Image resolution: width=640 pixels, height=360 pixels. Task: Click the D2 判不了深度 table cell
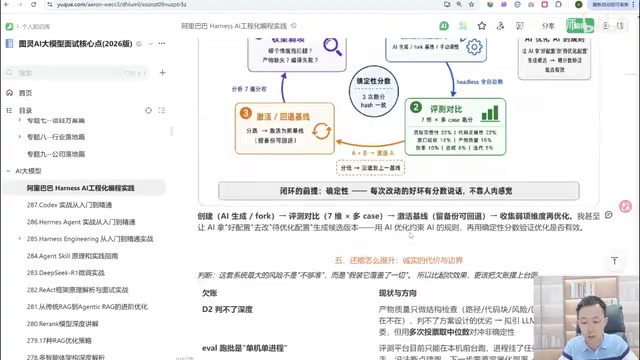pos(227,309)
